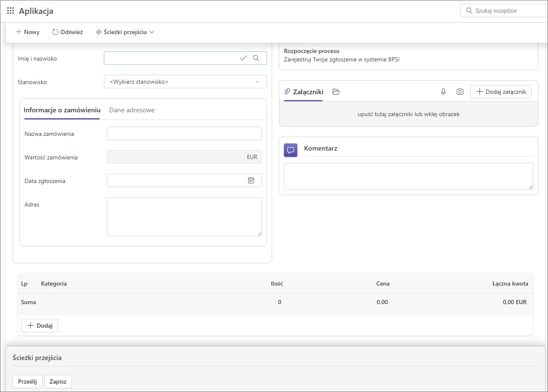Click the Cena column header
This screenshot has width=548, height=392.
point(383,283)
